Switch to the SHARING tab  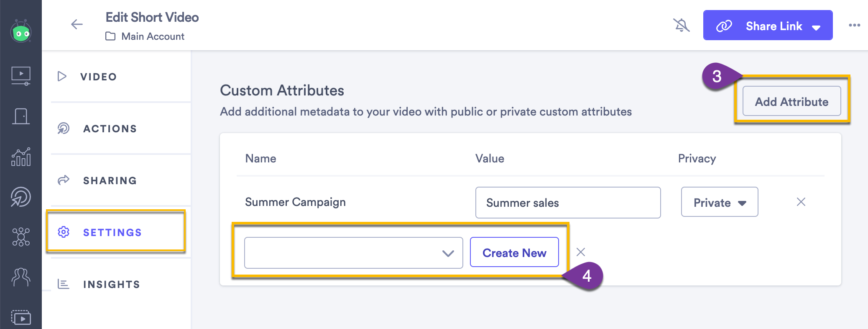121,180
